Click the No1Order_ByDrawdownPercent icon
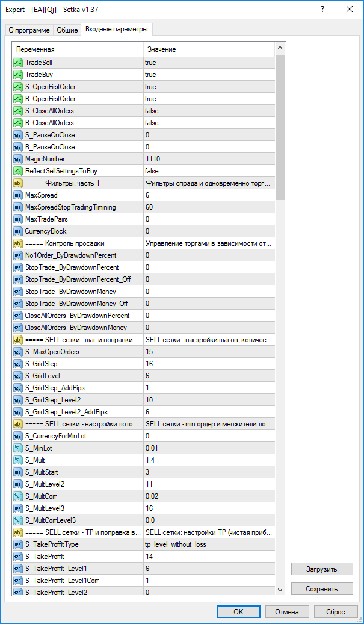This screenshot has height=624, width=364. point(18,255)
